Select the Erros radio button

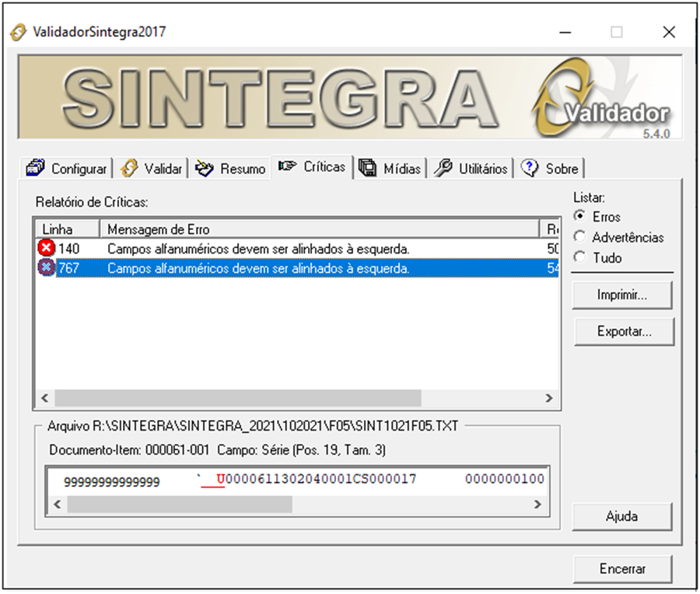coord(579,216)
